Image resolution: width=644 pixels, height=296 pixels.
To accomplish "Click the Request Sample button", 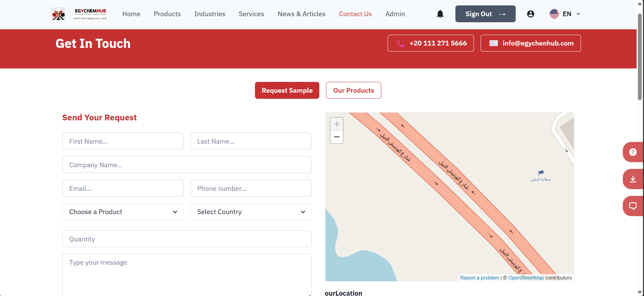I will (287, 90).
